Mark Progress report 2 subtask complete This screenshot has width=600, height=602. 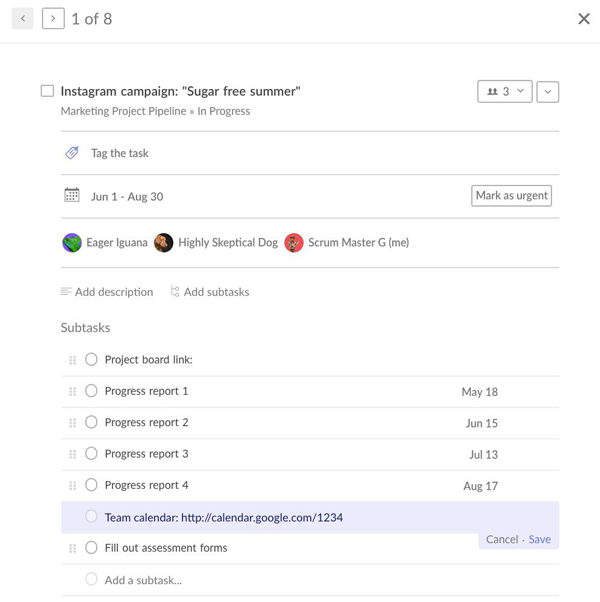point(91,423)
